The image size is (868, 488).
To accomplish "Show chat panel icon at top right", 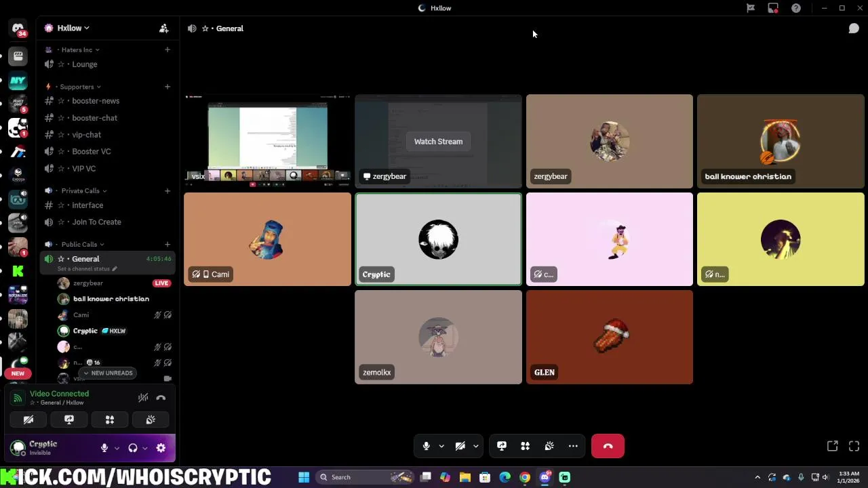I will pos(854,28).
